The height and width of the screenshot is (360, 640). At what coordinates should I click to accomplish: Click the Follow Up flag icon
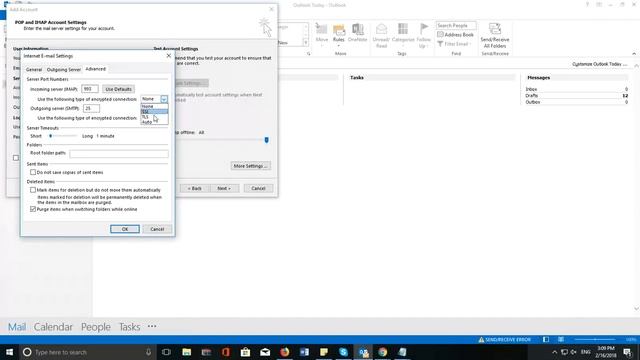(x=424, y=36)
